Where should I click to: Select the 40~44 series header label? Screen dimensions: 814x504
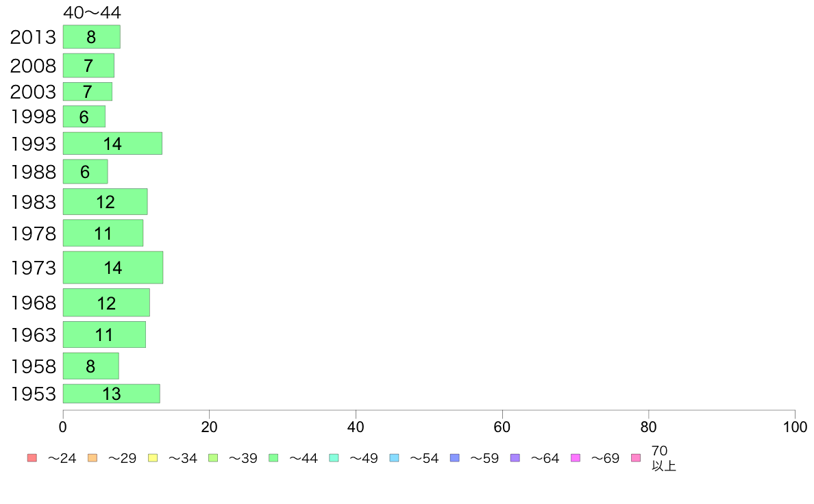92,12
